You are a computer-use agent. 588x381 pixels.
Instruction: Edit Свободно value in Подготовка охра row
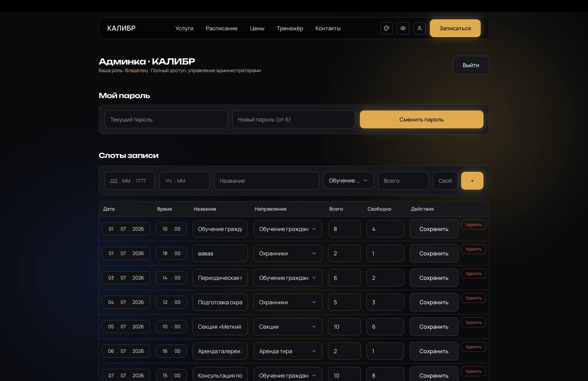(x=385, y=302)
